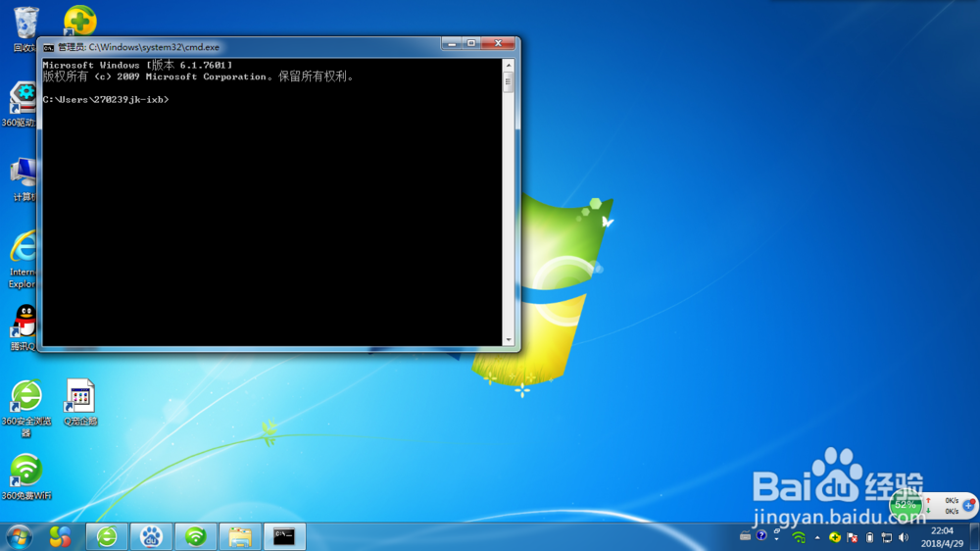Click the command prompt line C:\Users\270239jk-ixb>
Screen dimensions: 980x551
coord(106,99)
